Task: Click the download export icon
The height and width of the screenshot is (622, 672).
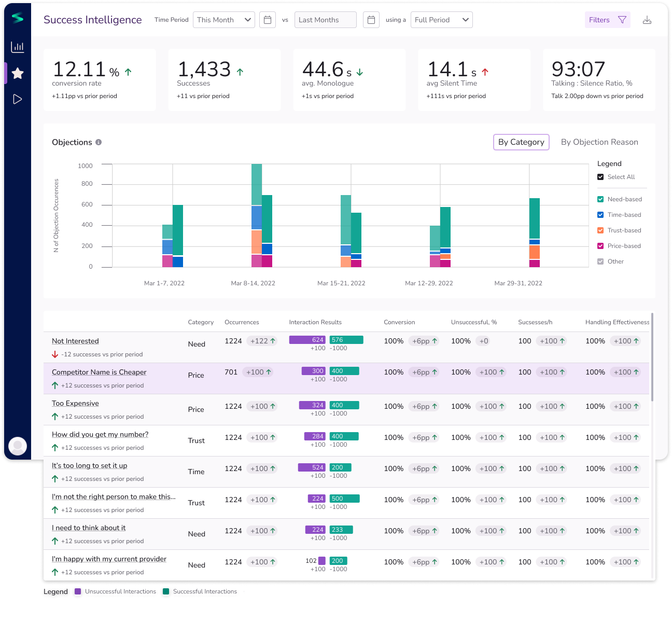Action: 647,20
